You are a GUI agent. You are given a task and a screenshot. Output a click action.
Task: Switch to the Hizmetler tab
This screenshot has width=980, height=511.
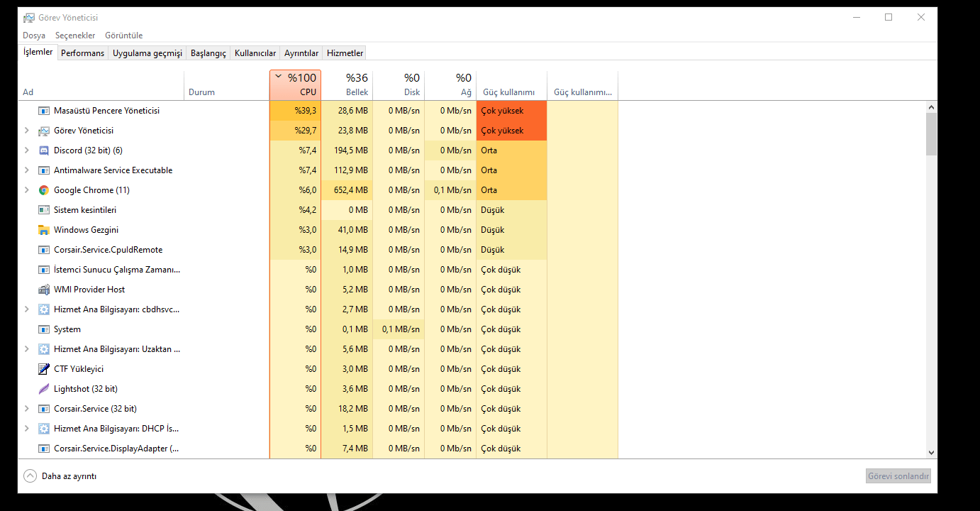(x=345, y=53)
